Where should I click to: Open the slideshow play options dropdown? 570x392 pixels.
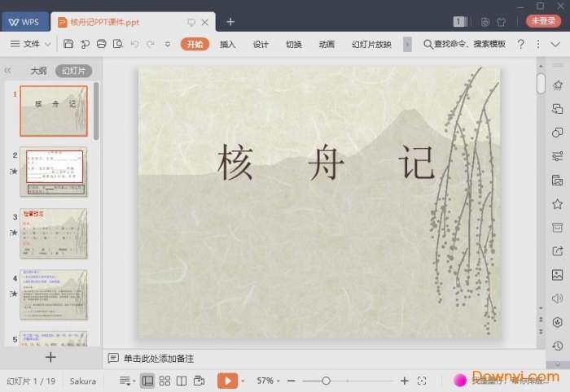pyautogui.click(x=243, y=381)
